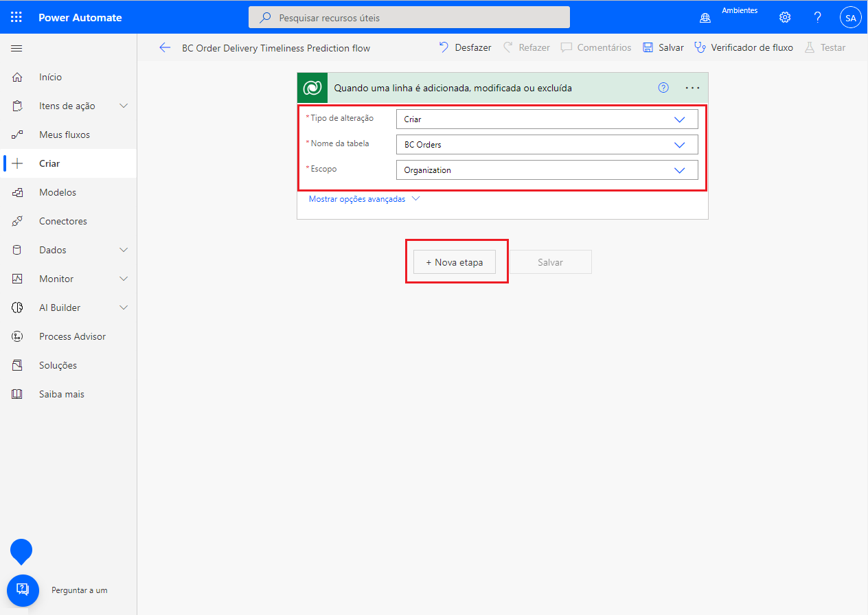Open the app launcher waffle icon
This screenshot has width=868, height=615.
pyautogui.click(x=16, y=18)
